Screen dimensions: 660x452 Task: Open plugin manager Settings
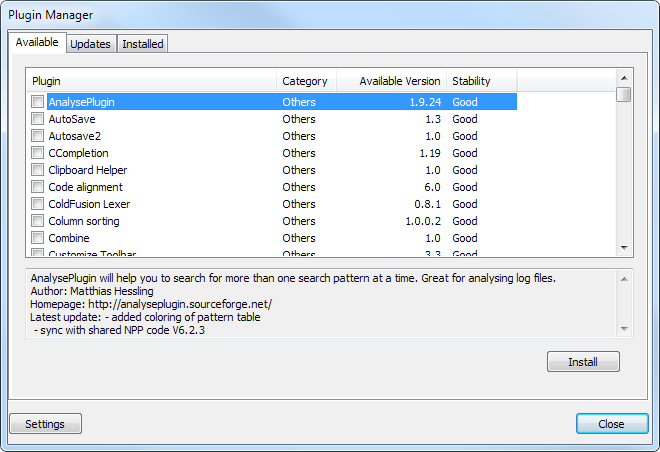[x=45, y=424]
